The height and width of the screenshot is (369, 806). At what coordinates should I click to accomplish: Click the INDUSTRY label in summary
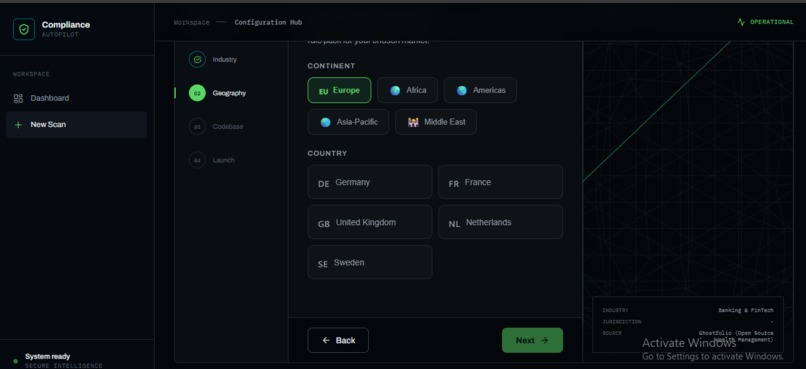[x=615, y=310]
